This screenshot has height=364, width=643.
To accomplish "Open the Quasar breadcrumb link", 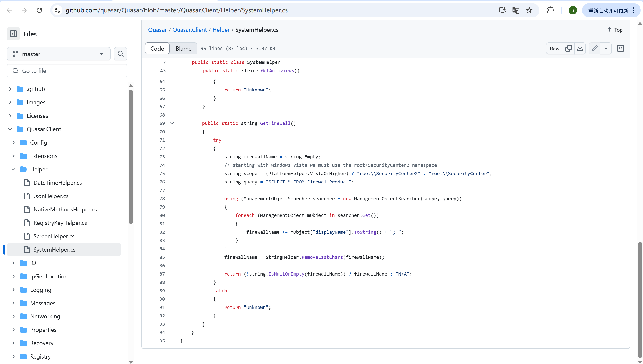I will tap(157, 30).
